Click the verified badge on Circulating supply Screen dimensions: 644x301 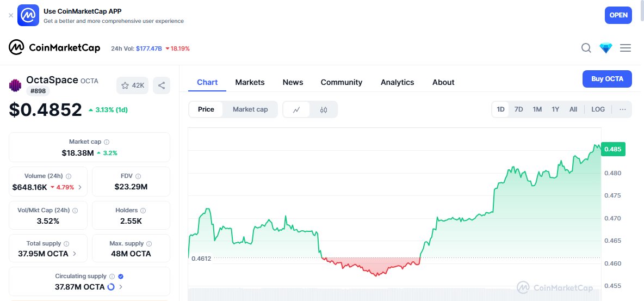tap(121, 277)
